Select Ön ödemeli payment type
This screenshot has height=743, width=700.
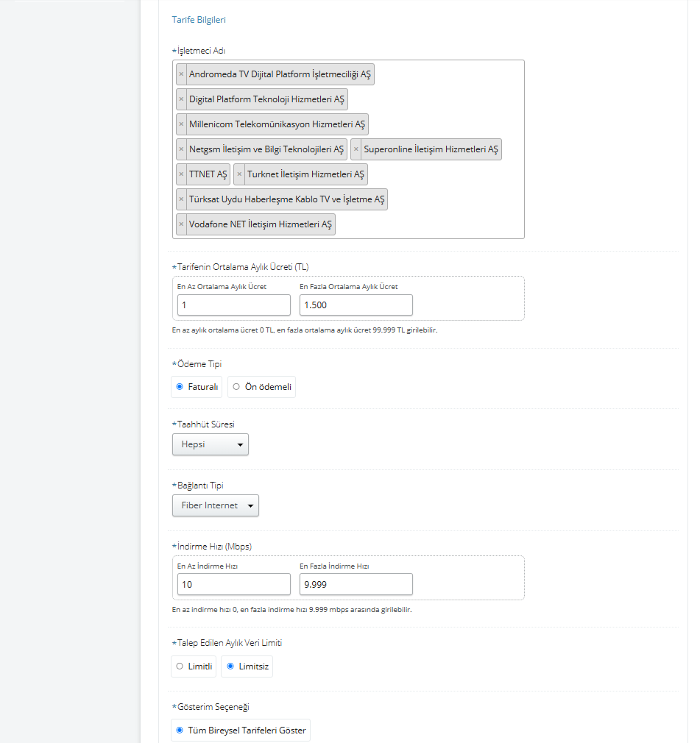pos(236,387)
